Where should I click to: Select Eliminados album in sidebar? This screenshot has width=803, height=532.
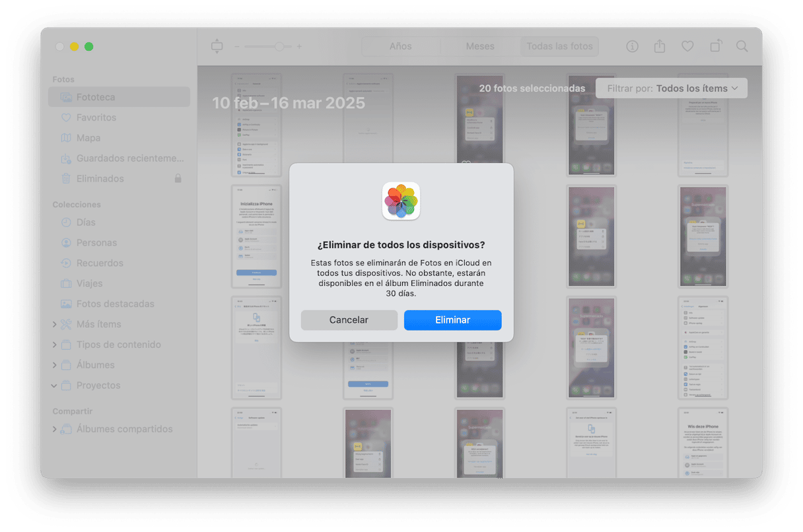[100, 179]
